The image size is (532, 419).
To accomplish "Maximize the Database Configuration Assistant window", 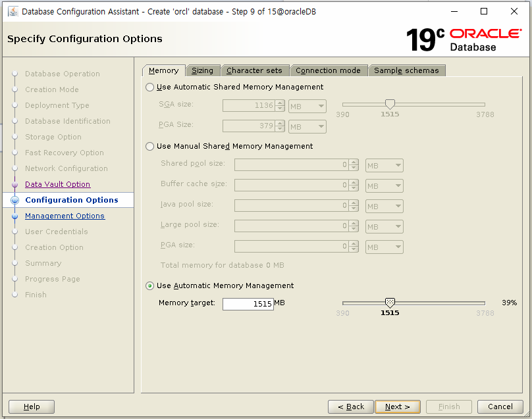I will point(484,11).
